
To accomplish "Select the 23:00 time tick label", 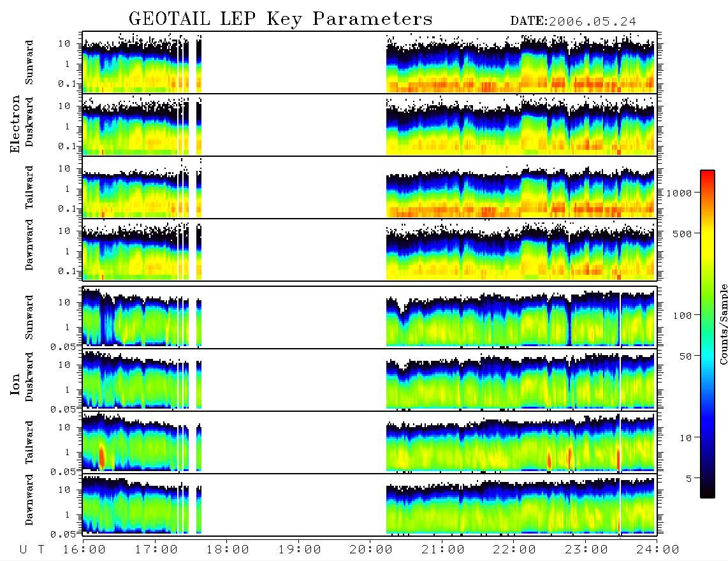I will pyautogui.click(x=586, y=550).
